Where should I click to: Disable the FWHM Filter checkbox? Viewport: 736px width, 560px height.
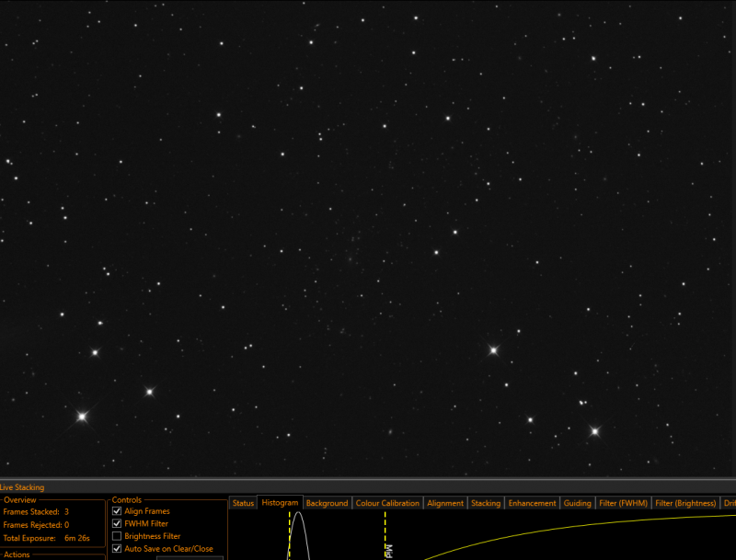tap(117, 523)
